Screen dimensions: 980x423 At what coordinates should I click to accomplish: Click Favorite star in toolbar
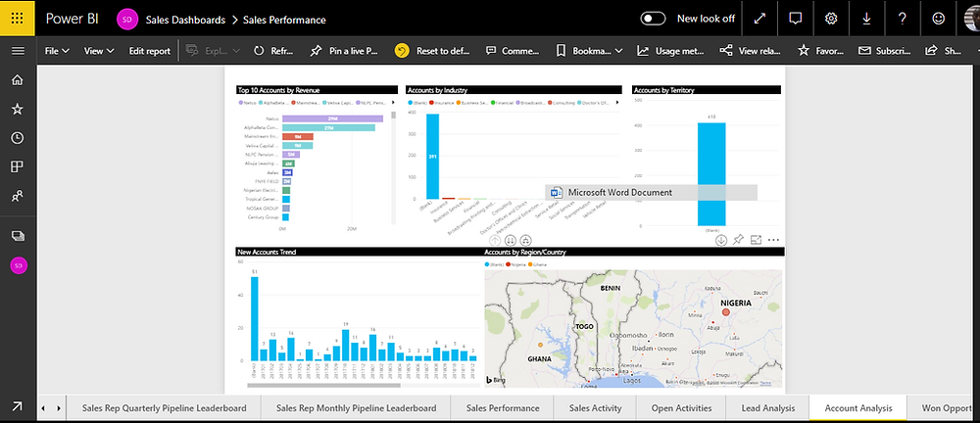pos(820,51)
